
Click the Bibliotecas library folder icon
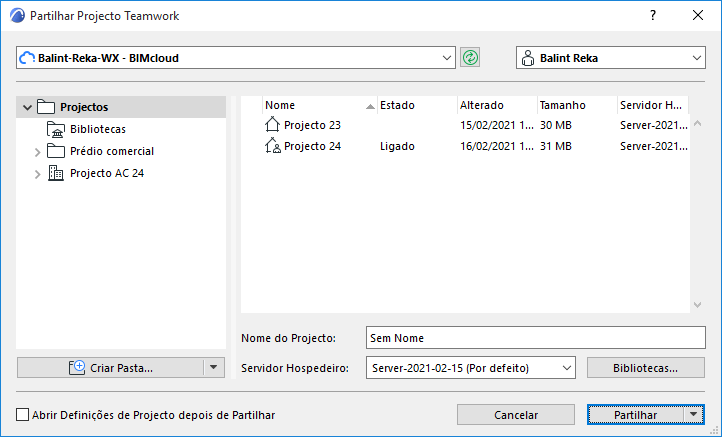[x=56, y=129]
